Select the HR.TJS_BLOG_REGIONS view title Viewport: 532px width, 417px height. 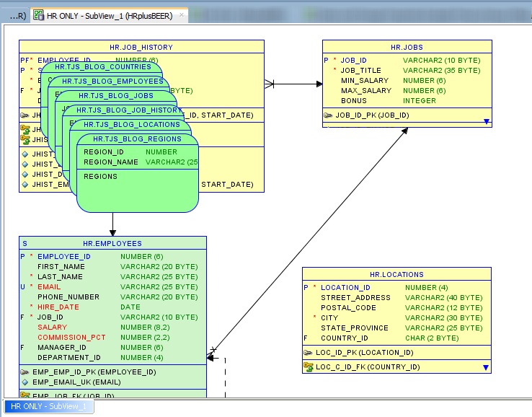pos(137,139)
